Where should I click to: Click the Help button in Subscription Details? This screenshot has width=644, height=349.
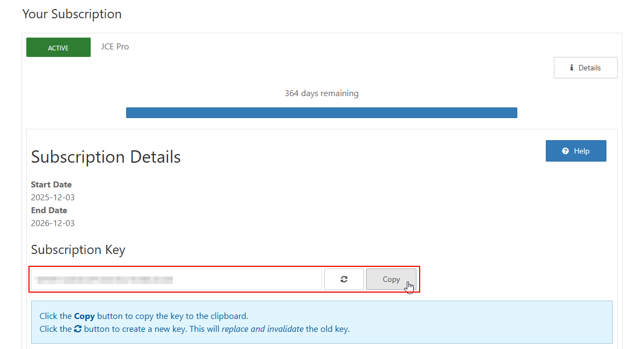point(576,150)
